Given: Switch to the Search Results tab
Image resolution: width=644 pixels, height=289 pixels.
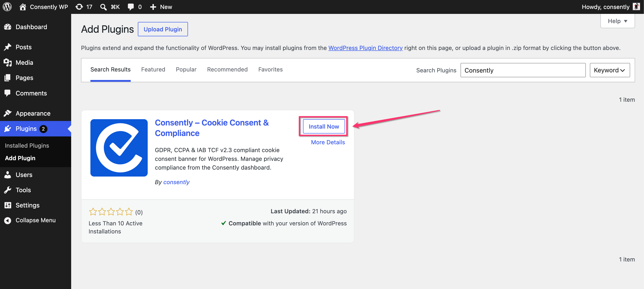Looking at the screenshot, I should tap(110, 69).
